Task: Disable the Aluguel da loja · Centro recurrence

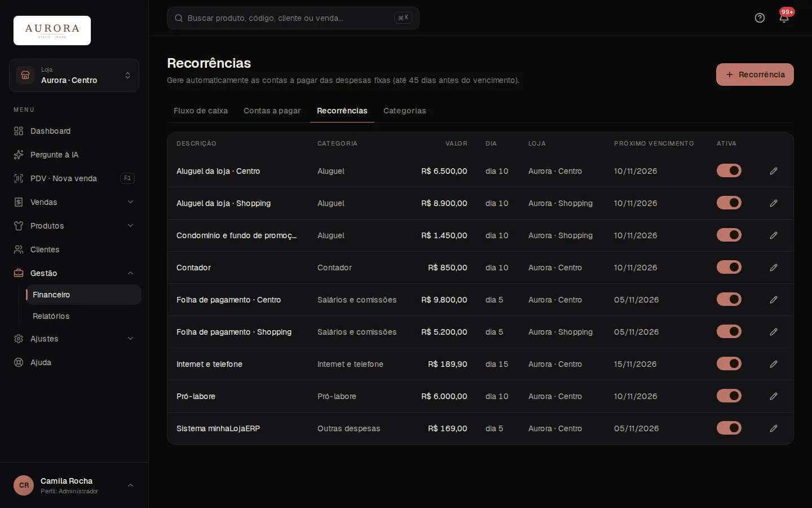Action: tap(729, 170)
